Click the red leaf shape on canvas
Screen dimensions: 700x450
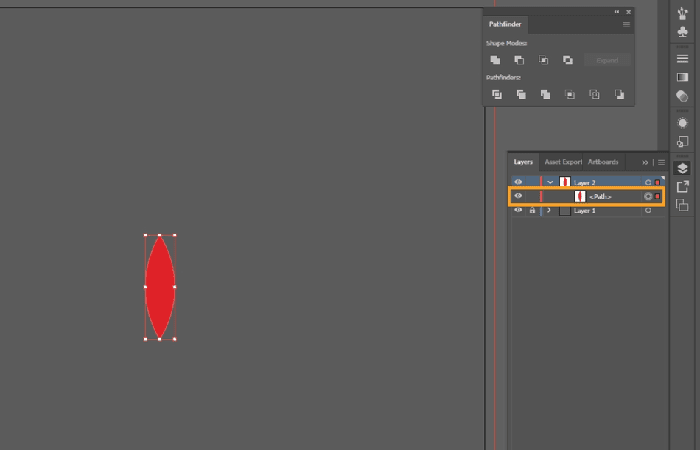click(x=160, y=287)
